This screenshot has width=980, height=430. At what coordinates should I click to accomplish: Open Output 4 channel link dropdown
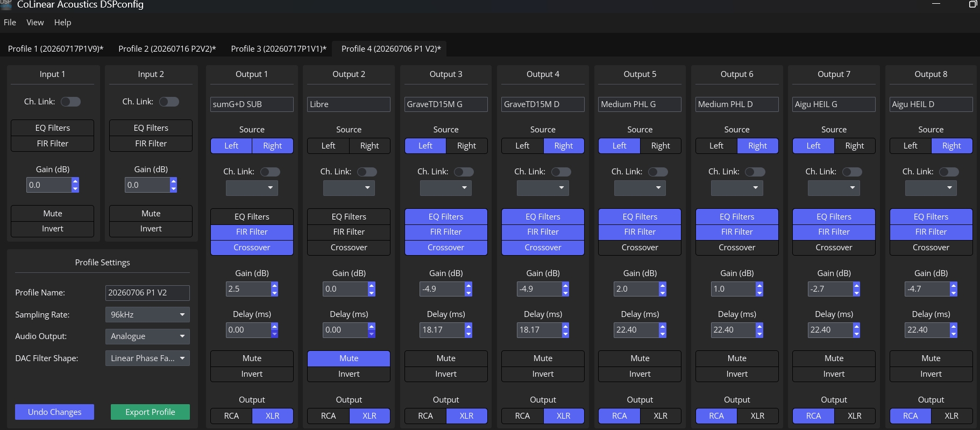point(543,188)
